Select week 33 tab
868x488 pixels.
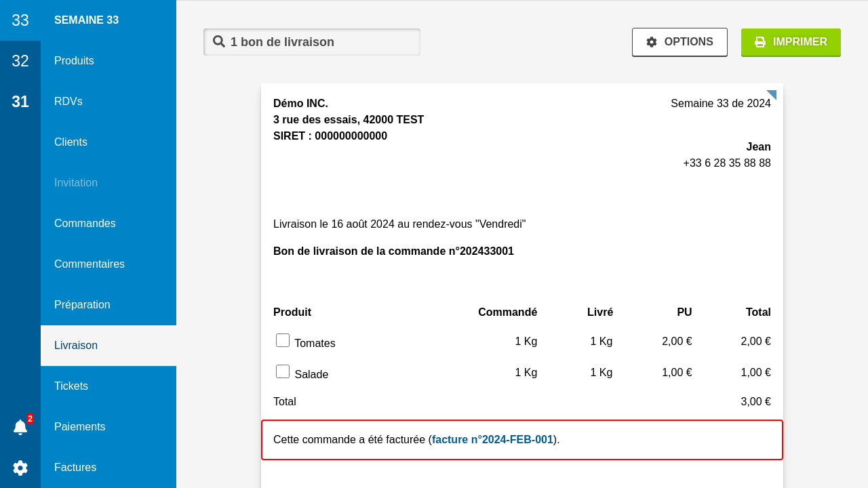(20, 20)
